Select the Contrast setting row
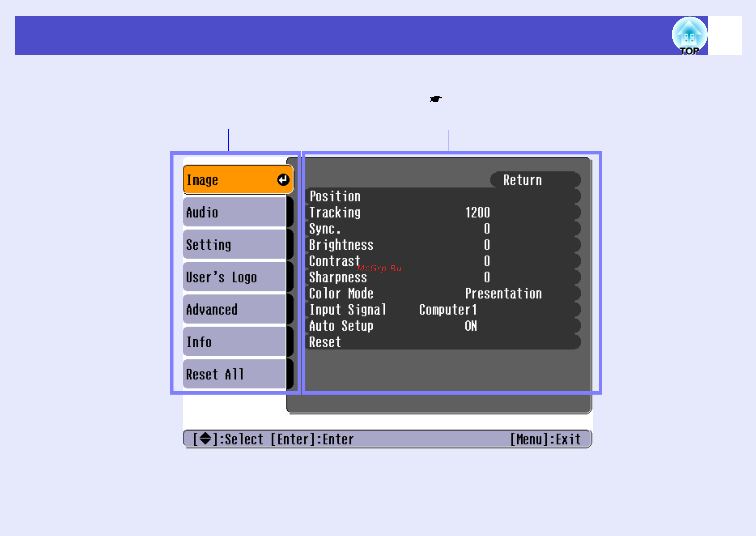756x536 pixels. (x=443, y=261)
